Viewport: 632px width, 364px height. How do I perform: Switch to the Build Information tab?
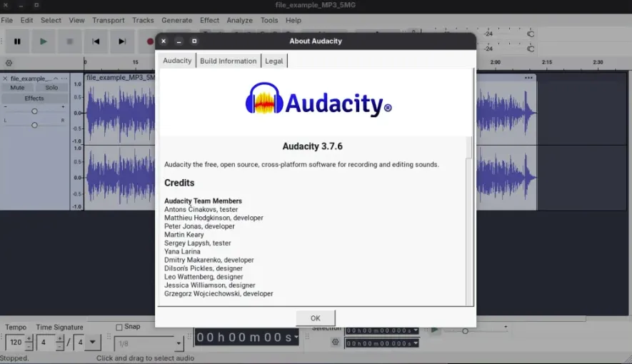(x=228, y=61)
